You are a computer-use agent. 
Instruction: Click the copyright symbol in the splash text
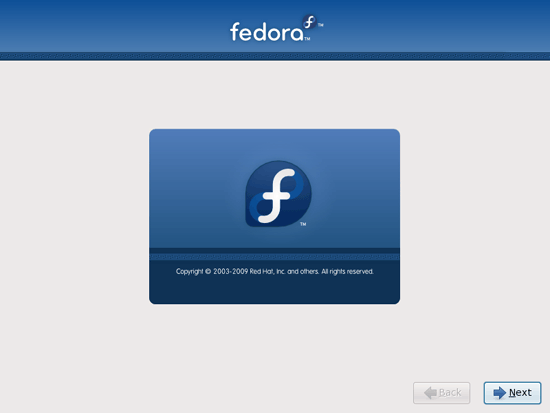208,271
